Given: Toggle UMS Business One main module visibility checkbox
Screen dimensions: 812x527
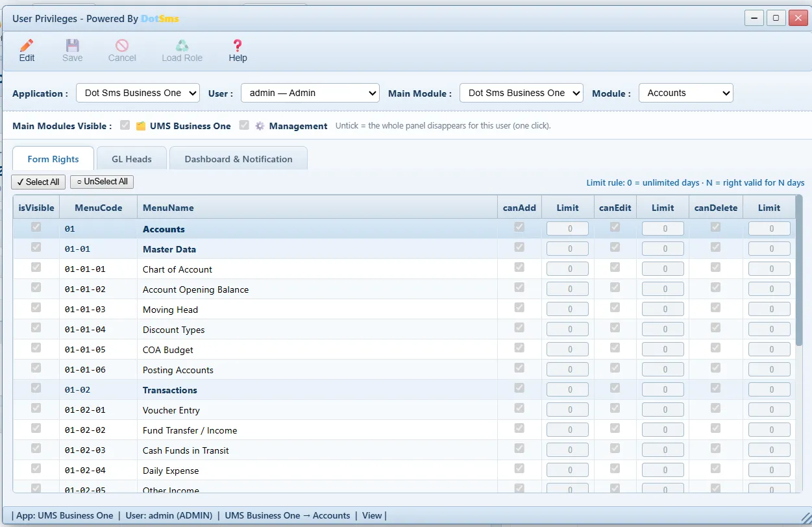Looking at the screenshot, I should tap(125, 125).
